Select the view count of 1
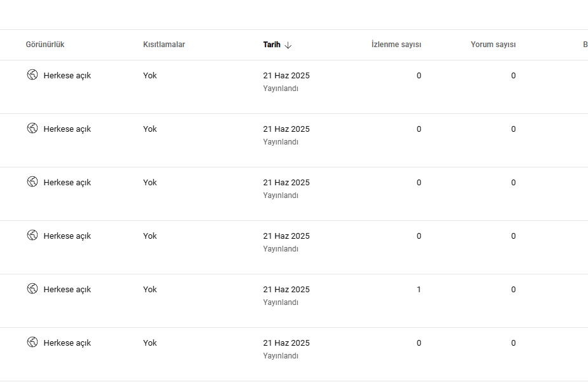The image size is (588, 382). click(x=419, y=289)
